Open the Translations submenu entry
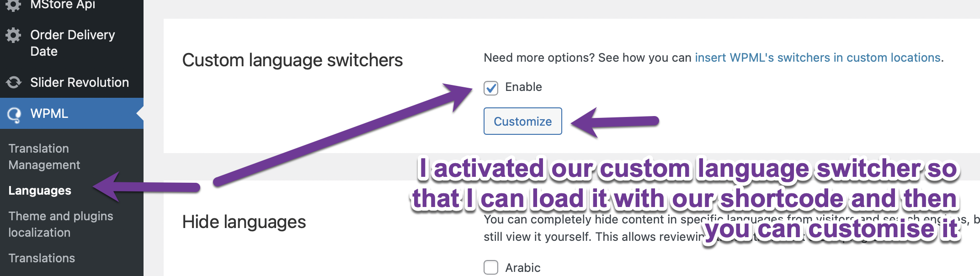 click(42, 258)
